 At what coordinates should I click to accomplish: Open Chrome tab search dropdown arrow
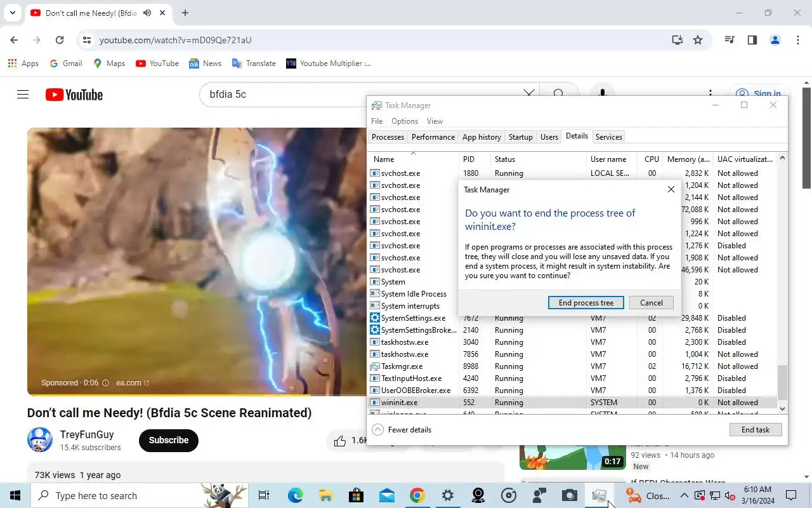(x=12, y=13)
